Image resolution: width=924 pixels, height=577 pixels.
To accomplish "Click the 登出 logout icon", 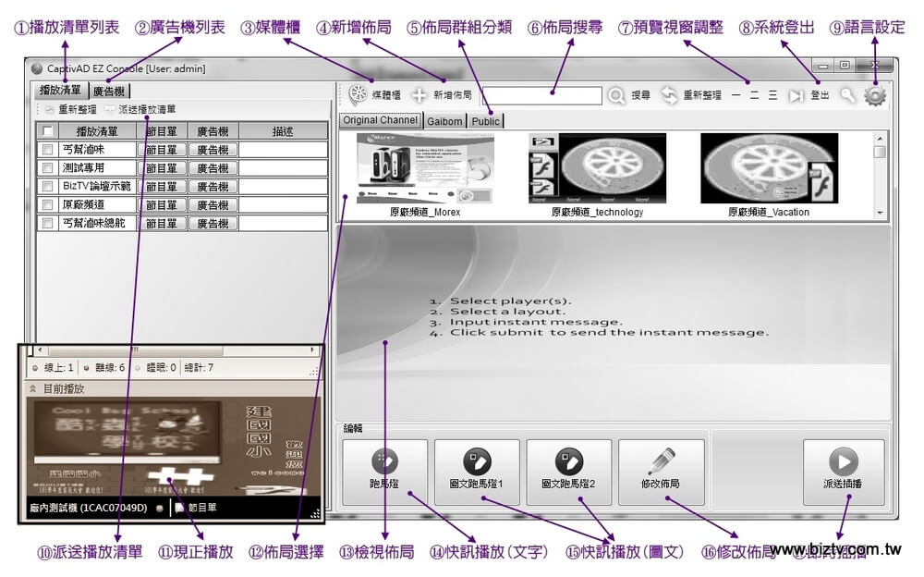I will click(x=796, y=95).
